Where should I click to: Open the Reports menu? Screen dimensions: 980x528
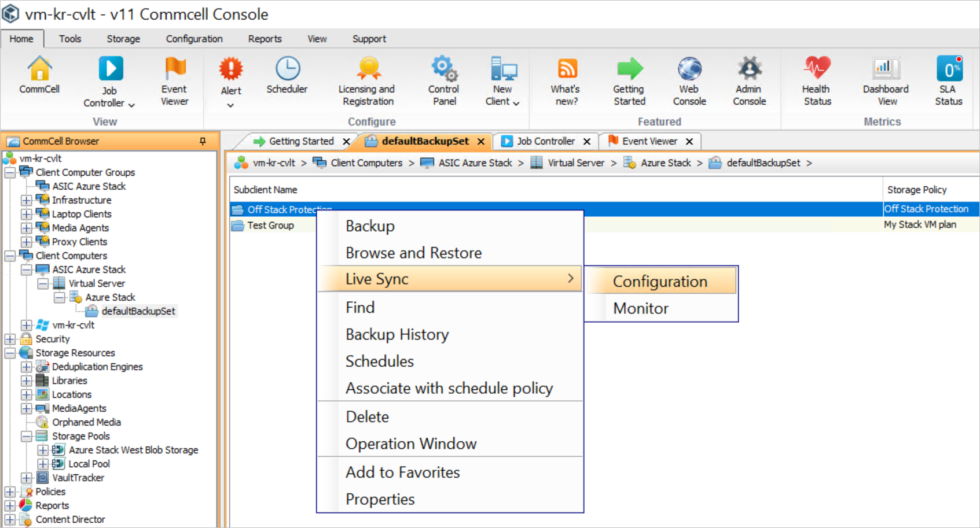[264, 38]
